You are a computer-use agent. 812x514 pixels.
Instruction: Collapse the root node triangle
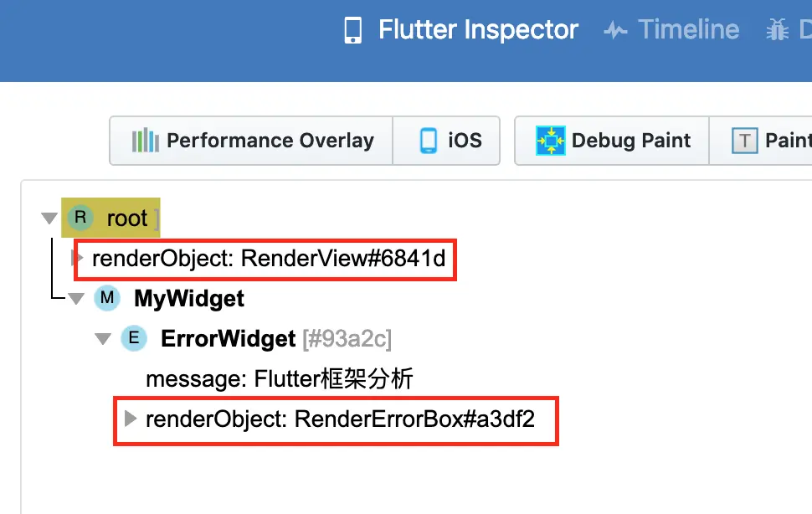pos(48,219)
